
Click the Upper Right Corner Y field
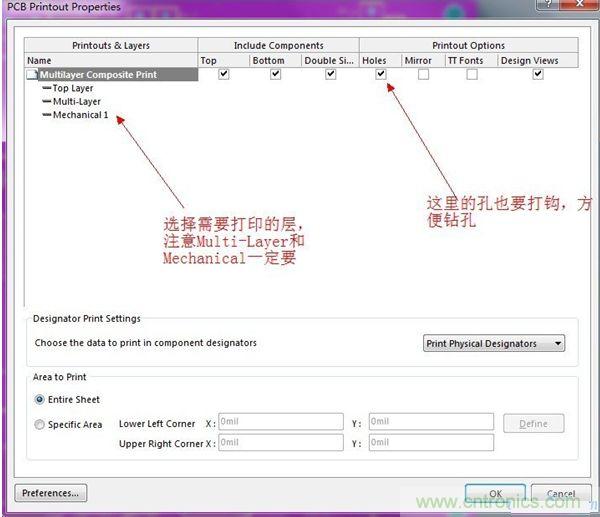431,442
